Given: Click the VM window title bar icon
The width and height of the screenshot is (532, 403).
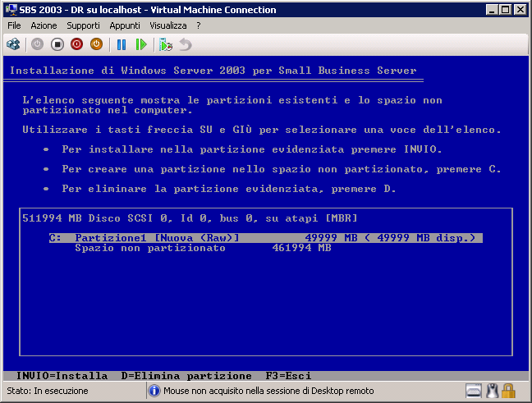Looking at the screenshot, I should (x=11, y=10).
